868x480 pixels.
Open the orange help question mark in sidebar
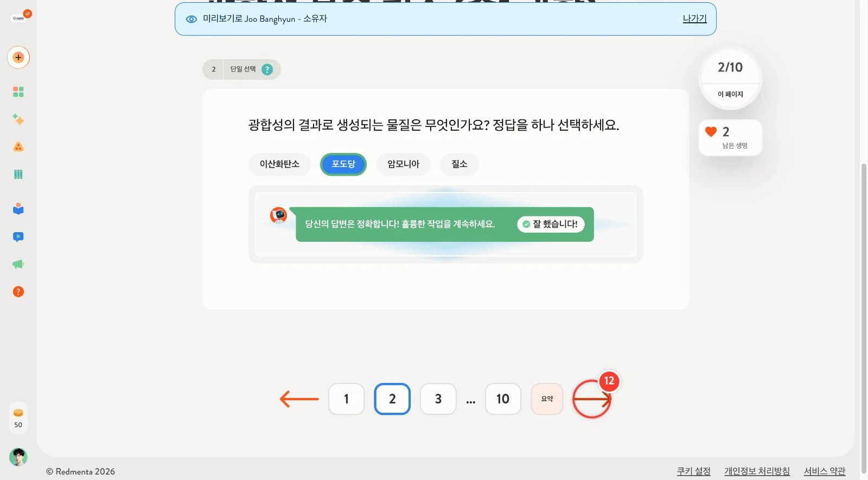click(x=18, y=292)
